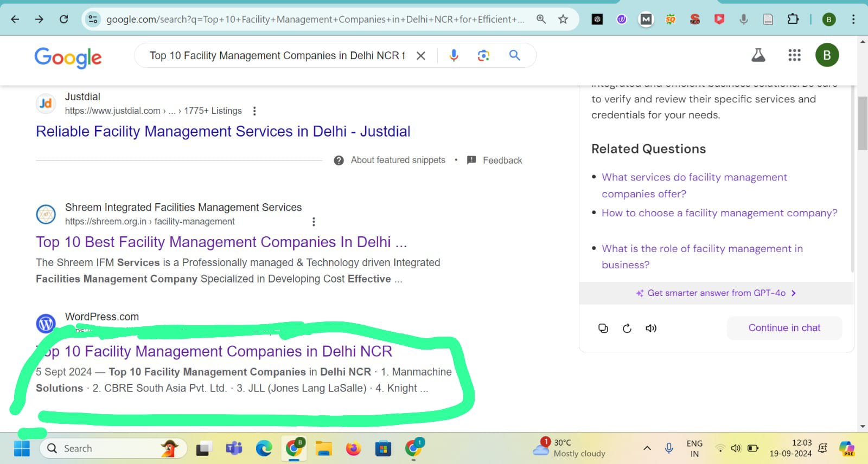Expand 'Get smarter answer from GPT-4o'
Screen dimensions: 868x464
[x=716, y=293]
